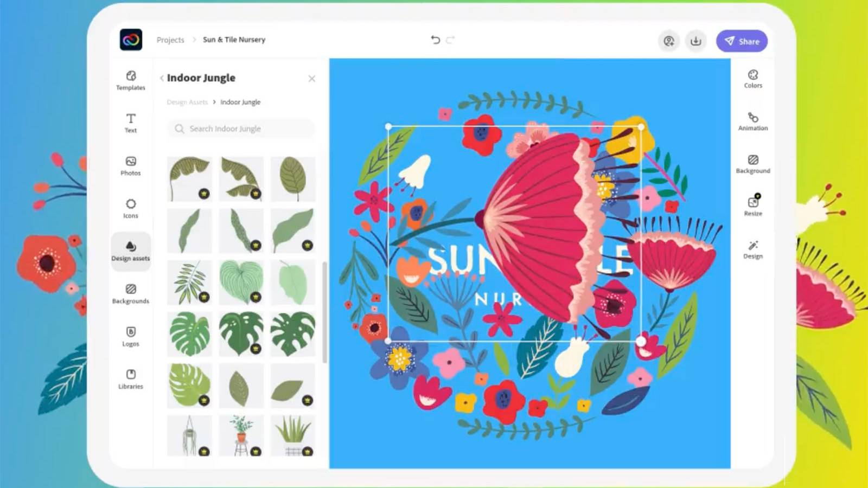This screenshot has width=868, height=488.
Task: Open the Photos panel
Action: pos(131,165)
